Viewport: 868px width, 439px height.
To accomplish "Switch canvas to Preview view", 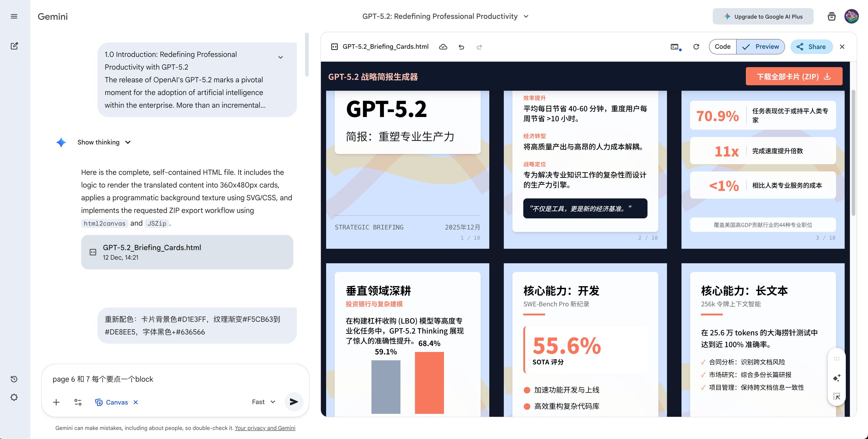I will coord(761,47).
